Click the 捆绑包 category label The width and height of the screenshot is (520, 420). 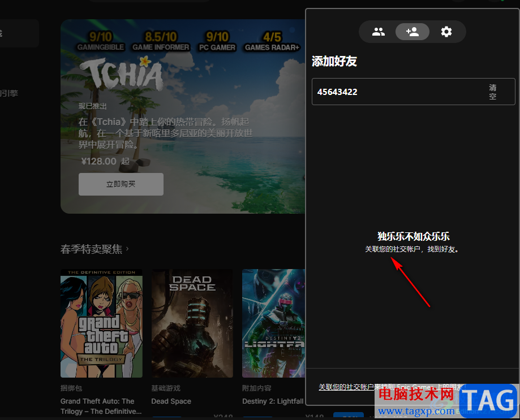pos(71,388)
